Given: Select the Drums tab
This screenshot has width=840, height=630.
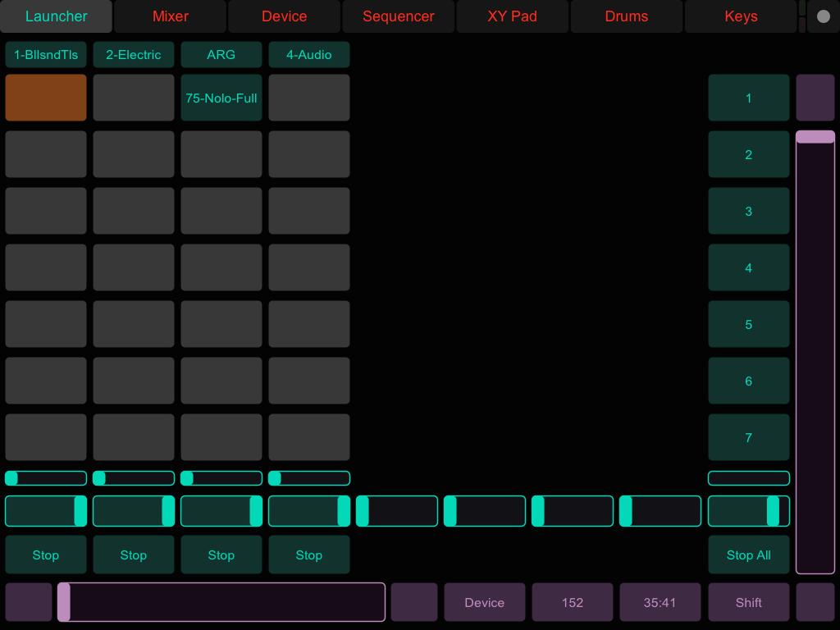Looking at the screenshot, I should pos(626,16).
